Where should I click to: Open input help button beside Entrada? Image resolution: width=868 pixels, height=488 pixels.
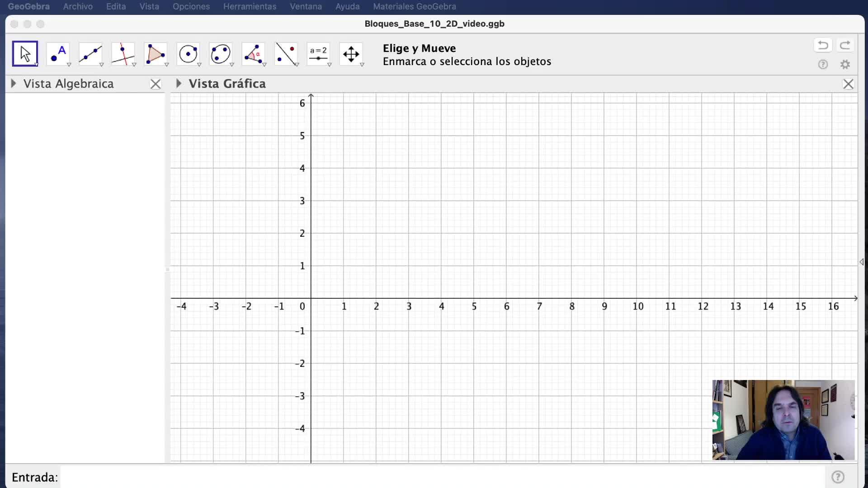838,477
